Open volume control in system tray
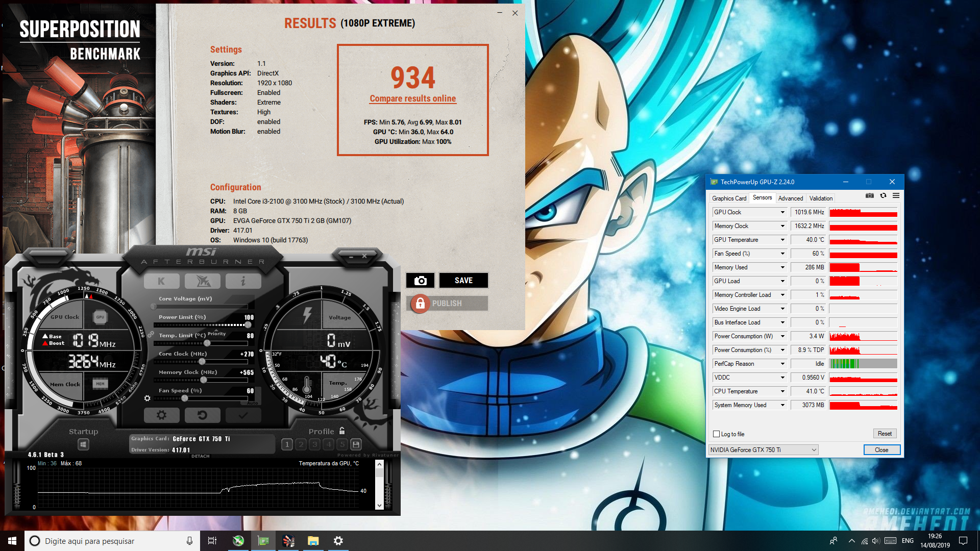Image resolution: width=980 pixels, height=551 pixels. pyautogui.click(x=876, y=541)
